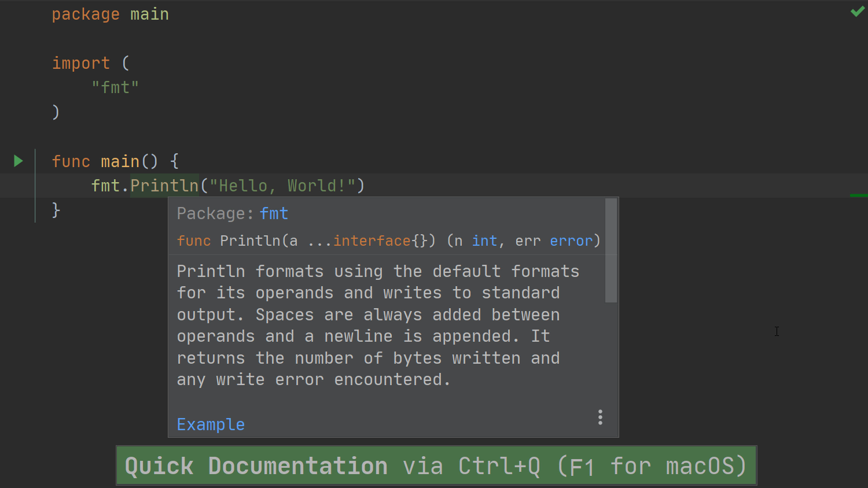Click the Quick Documentation shortcut banner

point(436,465)
